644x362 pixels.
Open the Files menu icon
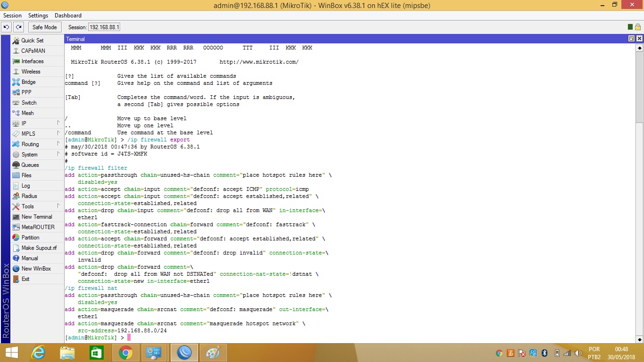click(16, 175)
